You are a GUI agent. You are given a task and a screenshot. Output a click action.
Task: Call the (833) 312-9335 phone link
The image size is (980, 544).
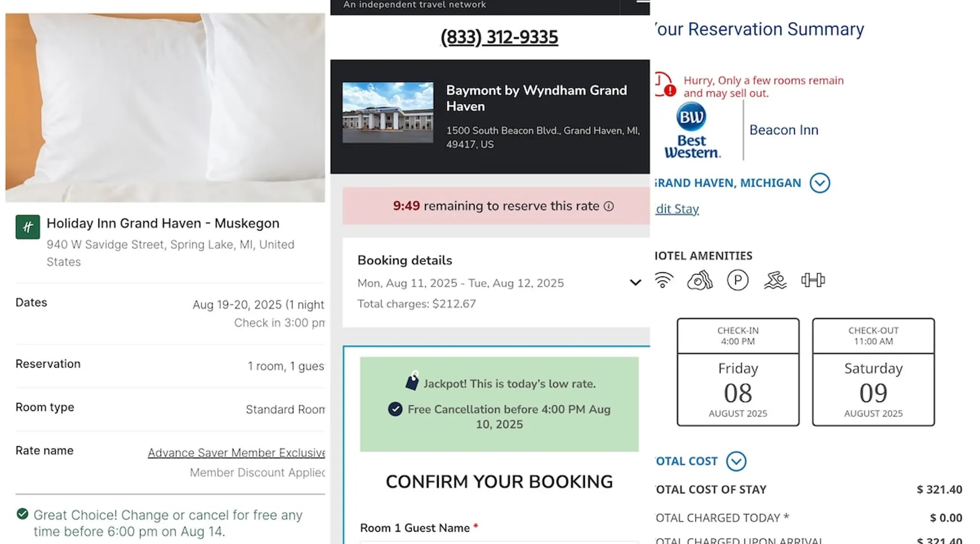coord(499,37)
